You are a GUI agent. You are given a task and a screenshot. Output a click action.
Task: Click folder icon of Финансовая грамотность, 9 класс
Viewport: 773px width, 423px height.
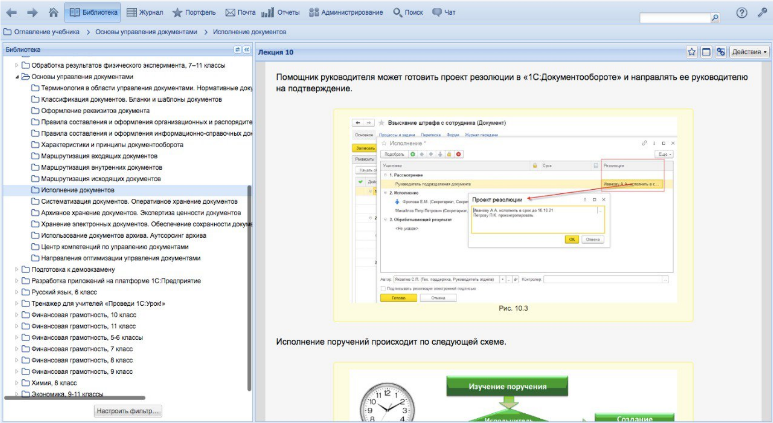point(26,372)
